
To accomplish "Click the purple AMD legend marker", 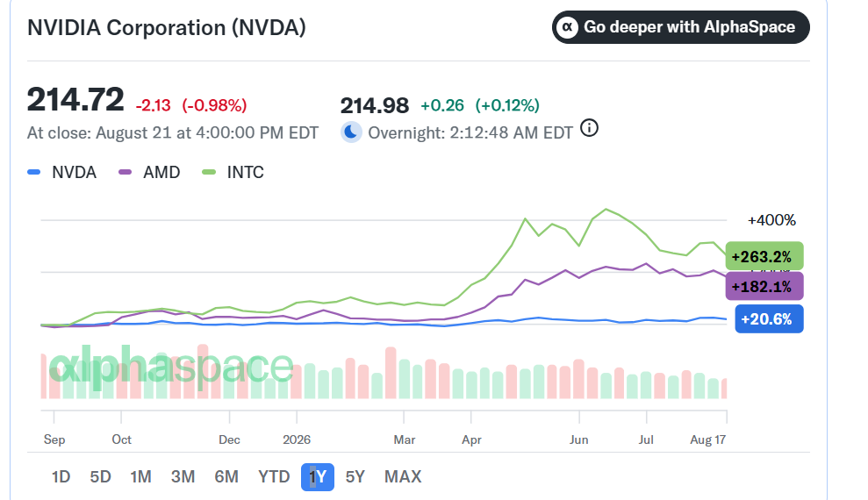I will click(126, 172).
